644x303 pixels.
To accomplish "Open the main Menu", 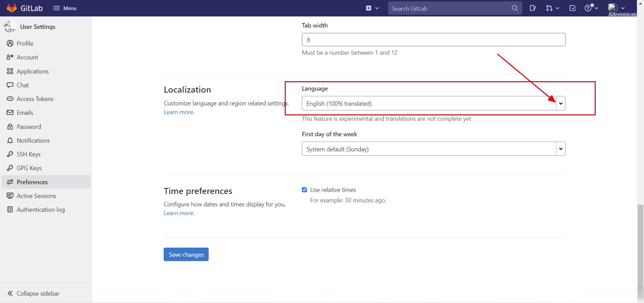I will coord(65,8).
